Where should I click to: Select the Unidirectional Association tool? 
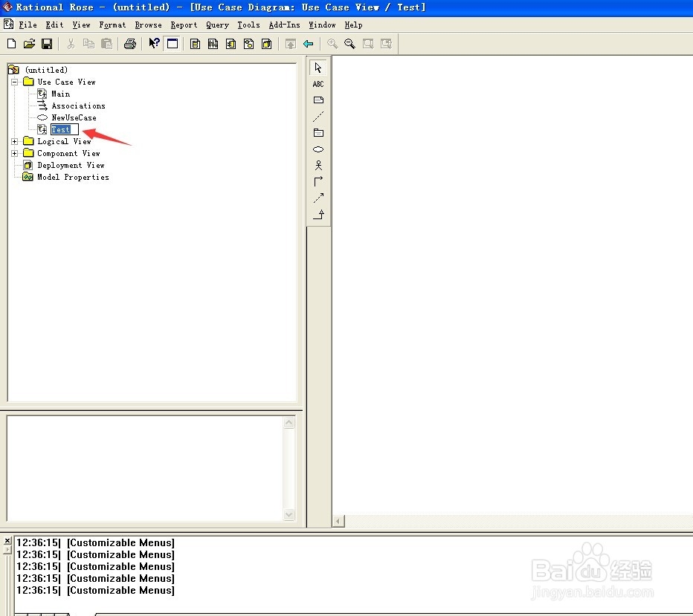(318, 181)
